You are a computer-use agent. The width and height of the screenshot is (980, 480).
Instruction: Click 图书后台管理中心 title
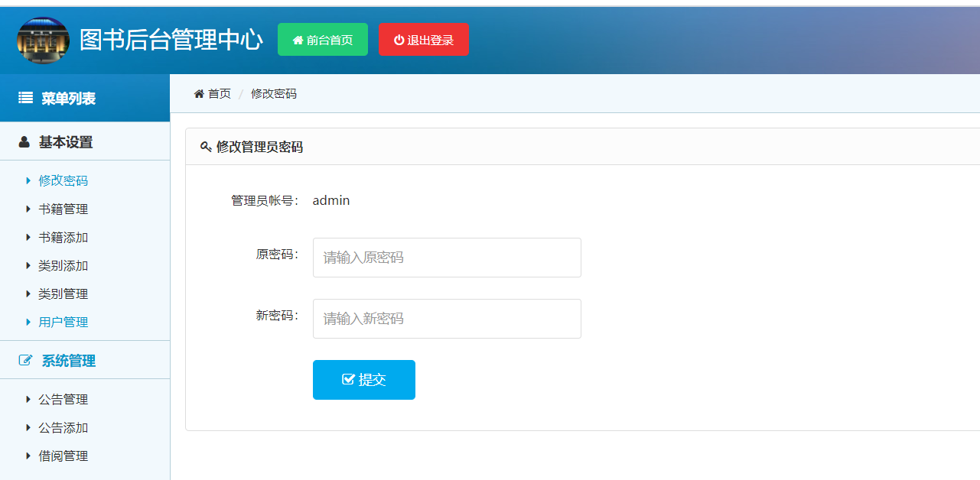(x=171, y=41)
